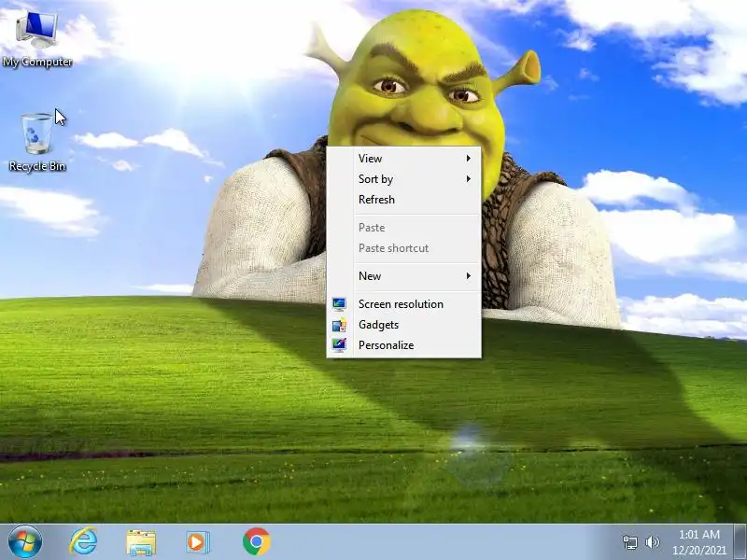Expand the New submenu arrow
This screenshot has height=560, width=747.
469,275
